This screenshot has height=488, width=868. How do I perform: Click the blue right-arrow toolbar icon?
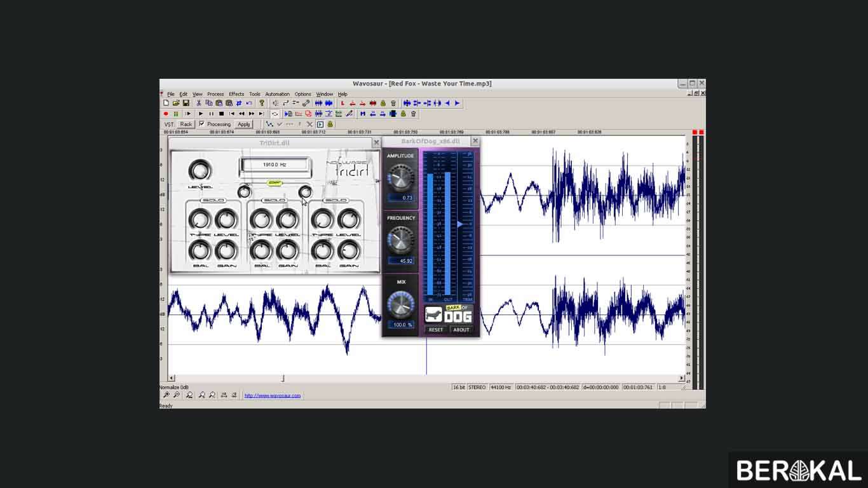click(457, 103)
